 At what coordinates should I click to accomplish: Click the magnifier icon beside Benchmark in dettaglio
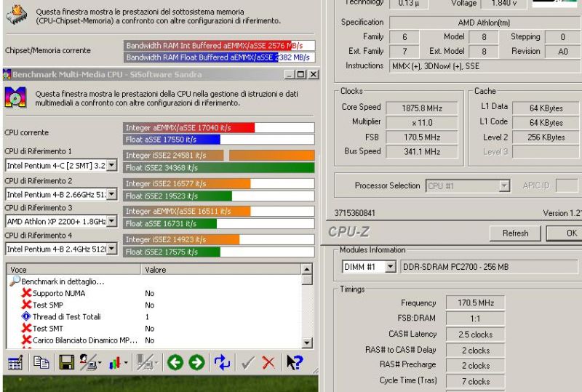(x=15, y=281)
